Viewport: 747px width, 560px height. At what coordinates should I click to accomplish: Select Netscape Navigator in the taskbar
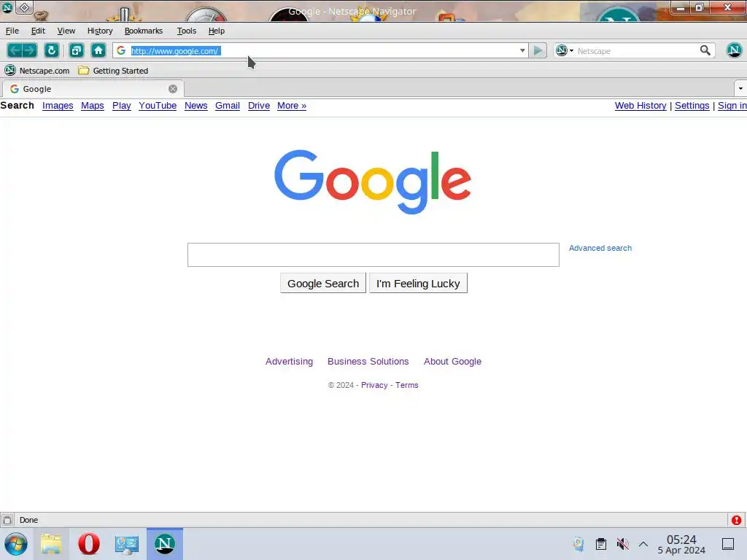164,544
